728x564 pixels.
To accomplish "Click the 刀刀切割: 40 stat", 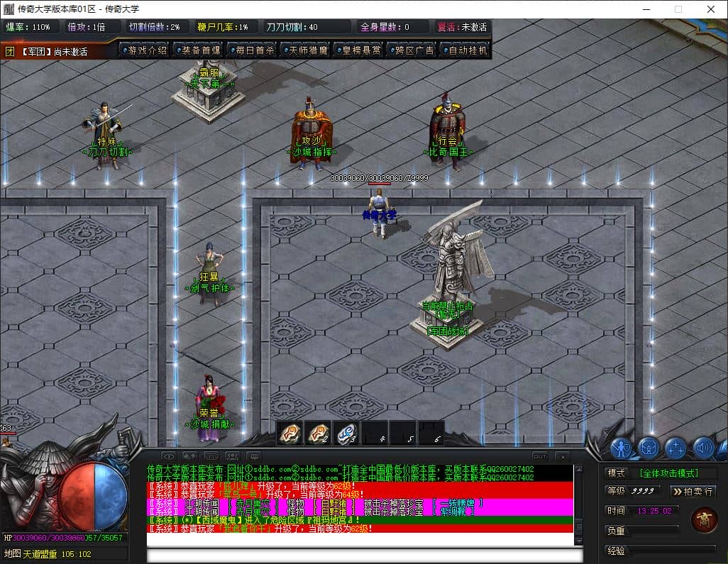I will 292,28.
